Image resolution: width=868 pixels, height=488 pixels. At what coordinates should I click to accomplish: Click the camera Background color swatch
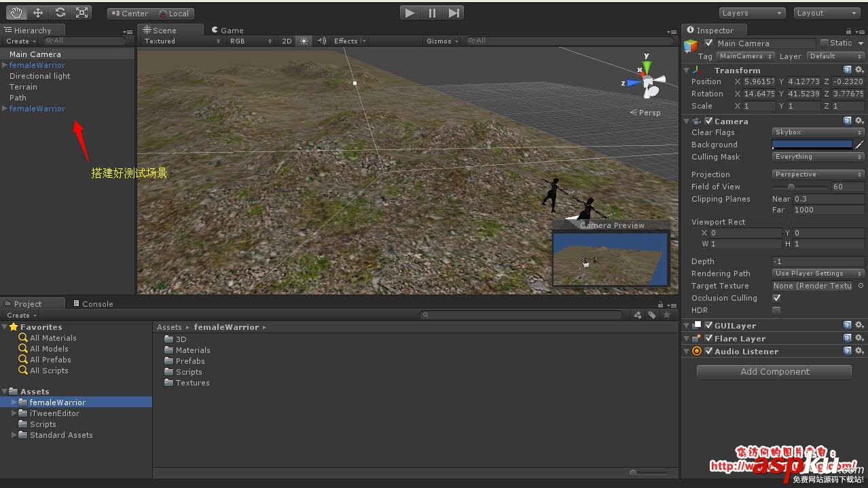[812, 145]
